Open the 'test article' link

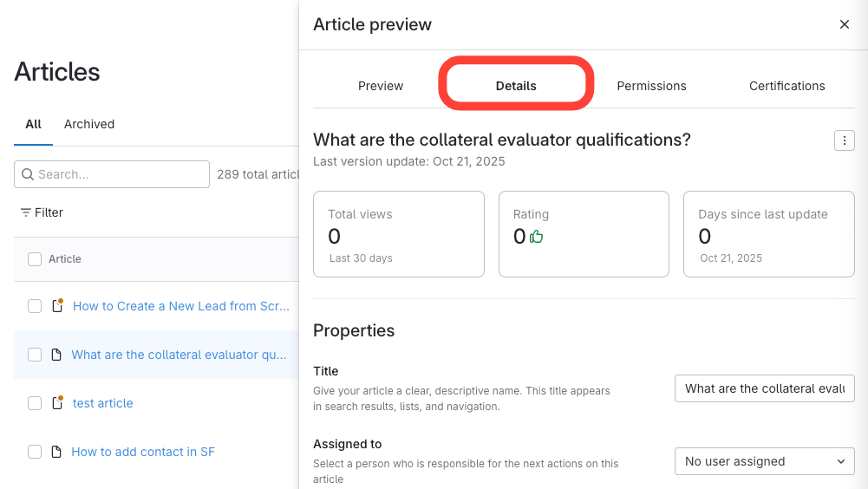tap(102, 403)
